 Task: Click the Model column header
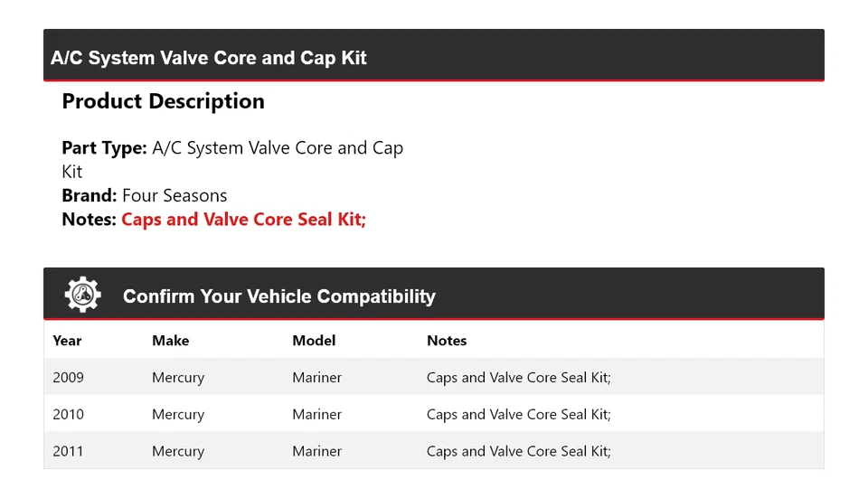point(314,341)
